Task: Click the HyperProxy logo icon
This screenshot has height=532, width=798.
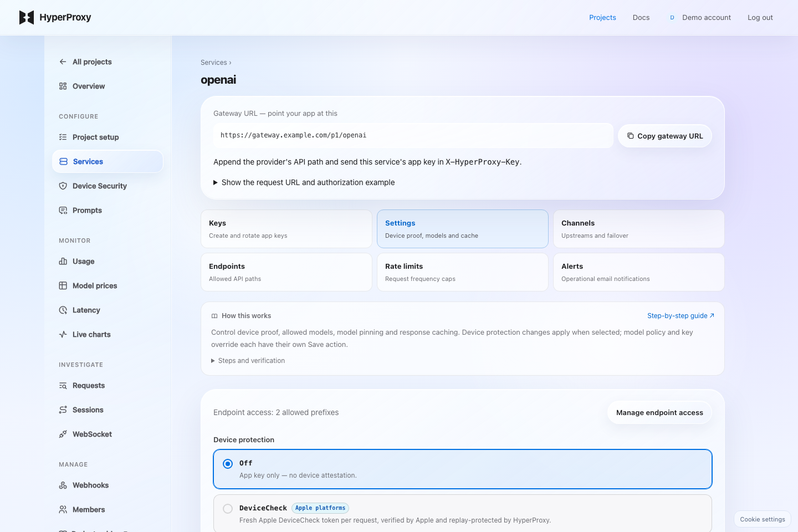Action: (x=27, y=17)
